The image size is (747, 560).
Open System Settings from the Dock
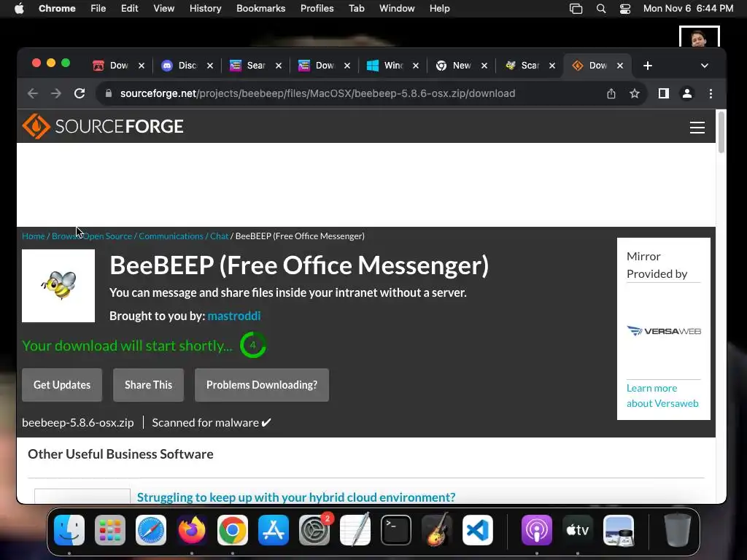[x=314, y=530]
